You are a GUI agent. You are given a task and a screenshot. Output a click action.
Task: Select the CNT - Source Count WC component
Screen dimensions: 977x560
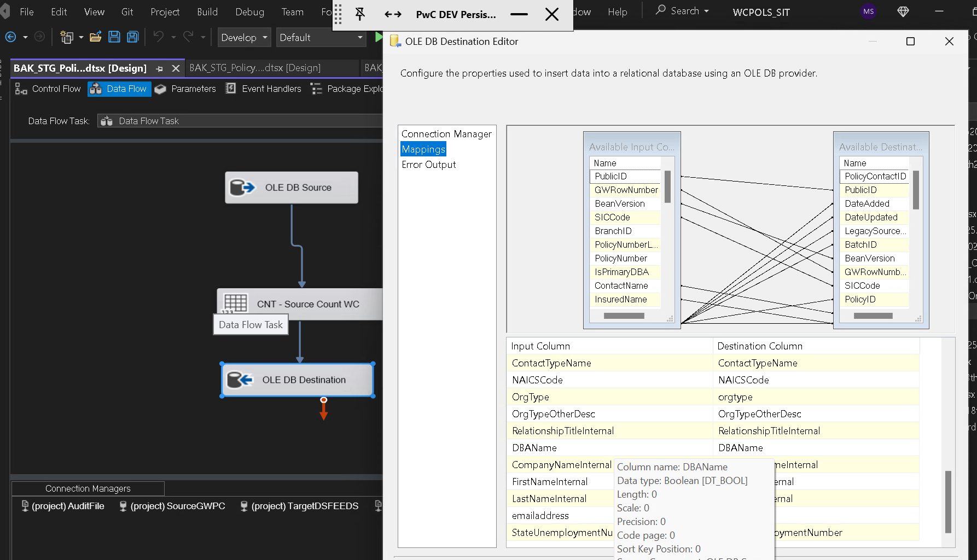(300, 304)
